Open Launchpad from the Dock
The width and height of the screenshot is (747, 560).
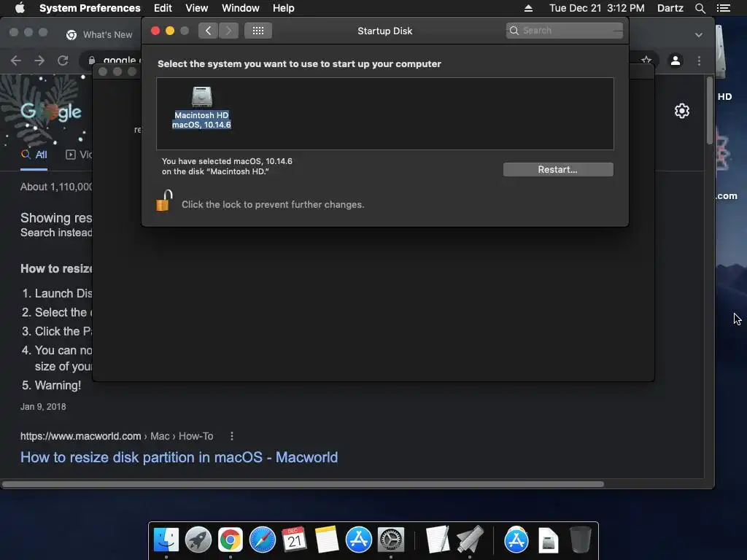tap(198, 540)
